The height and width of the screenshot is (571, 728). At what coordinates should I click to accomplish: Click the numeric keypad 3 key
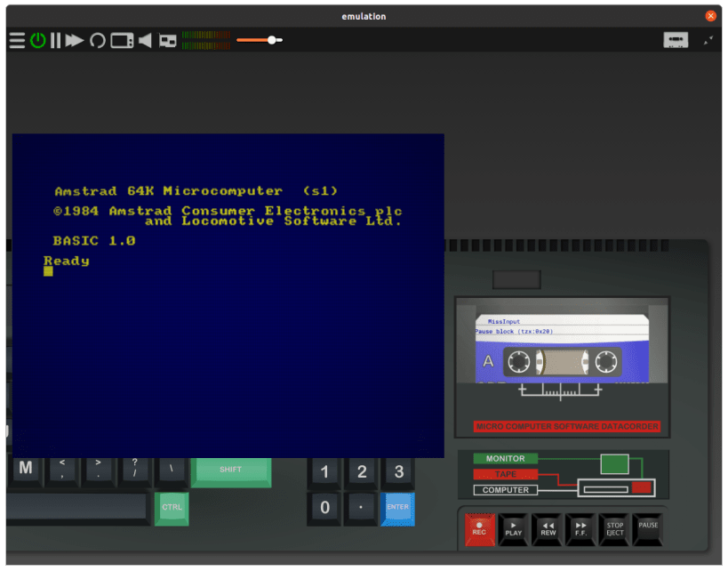(398, 472)
